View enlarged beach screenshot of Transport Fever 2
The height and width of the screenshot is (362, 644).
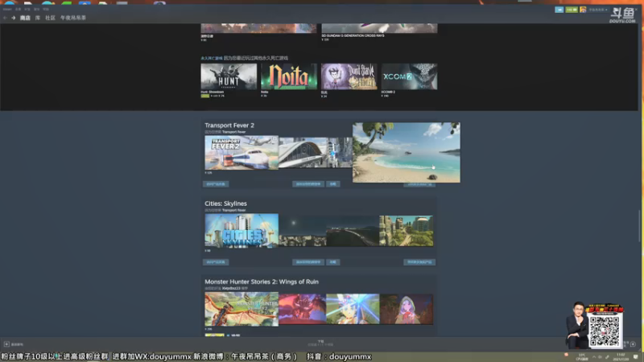[x=407, y=152]
